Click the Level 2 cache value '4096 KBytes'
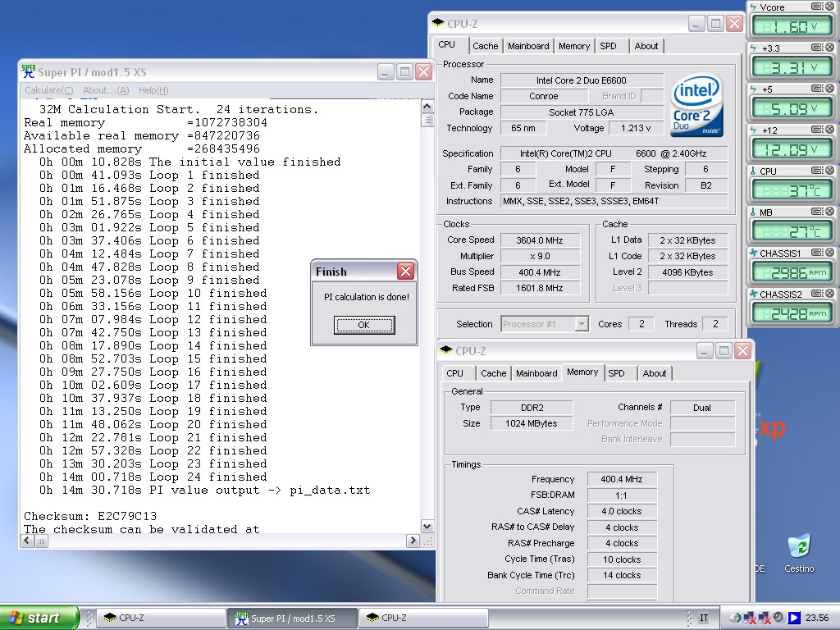 [687, 272]
